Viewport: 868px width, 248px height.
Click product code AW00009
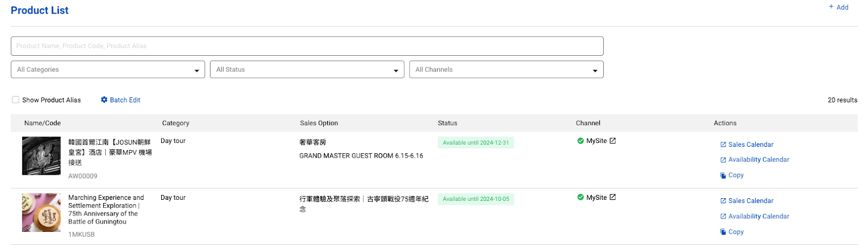(x=83, y=176)
